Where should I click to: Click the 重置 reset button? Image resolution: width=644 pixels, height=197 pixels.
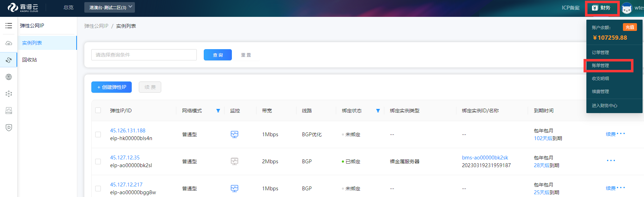(246, 55)
